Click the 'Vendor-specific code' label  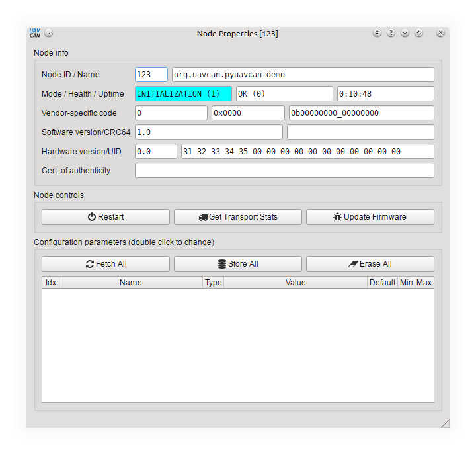click(x=79, y=113)
